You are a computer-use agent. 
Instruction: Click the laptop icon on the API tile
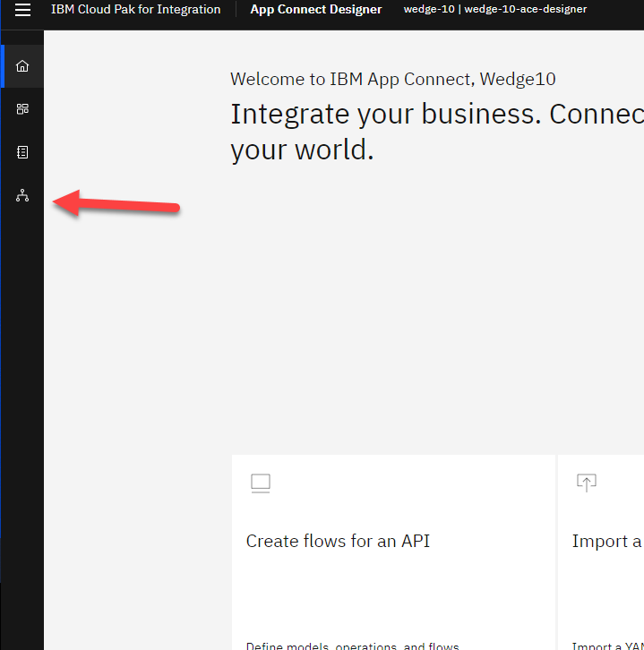(260, 483)
